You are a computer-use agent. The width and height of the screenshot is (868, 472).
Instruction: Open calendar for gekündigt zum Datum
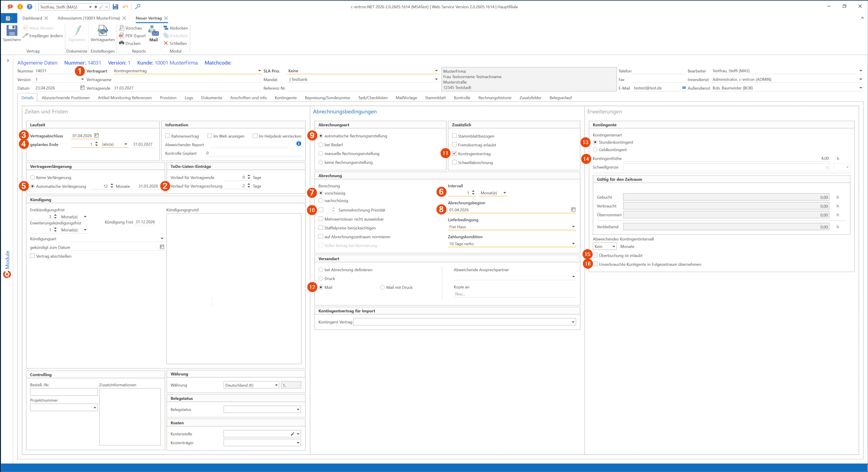162,247
